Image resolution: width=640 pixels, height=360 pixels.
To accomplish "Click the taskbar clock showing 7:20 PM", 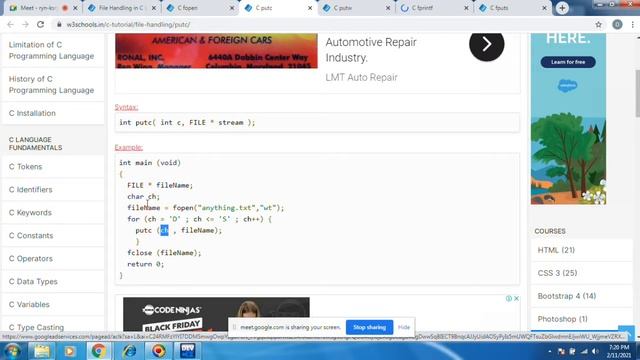I will pyautogui.click(x=619, y=351).
